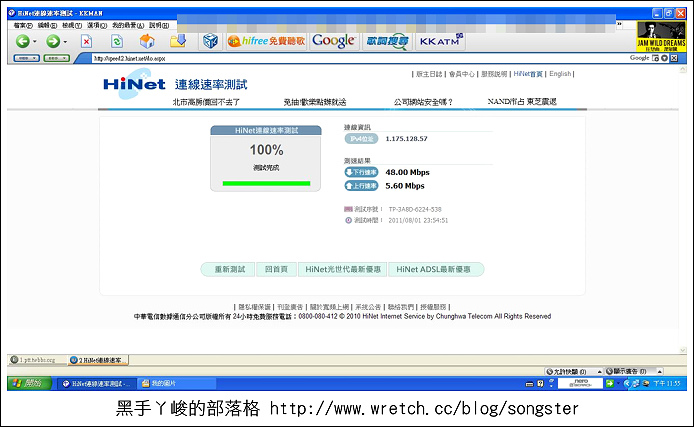
Task: Toggle the ad display status bar item
Action: pyautogui.click(x=626, y=372)
